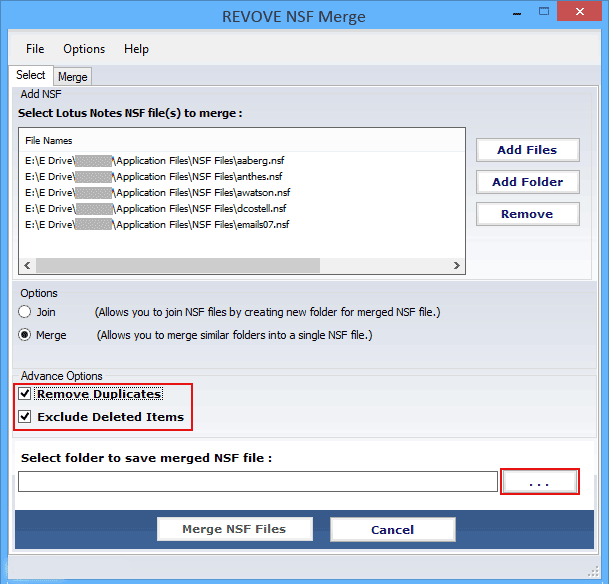Select the dcostell.nsf file row
The width and height of the screenshot is (609, 584).
tap(156, 209)
